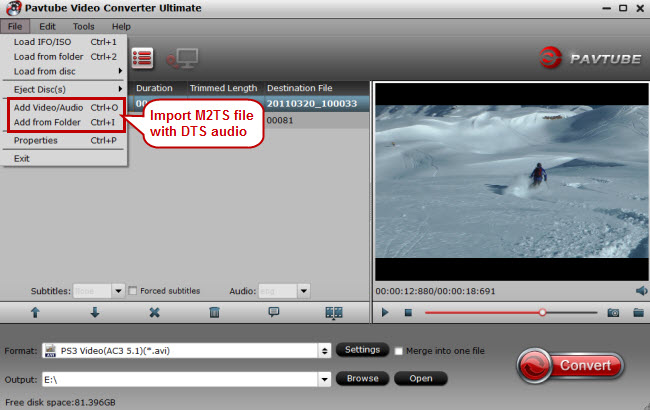Click the red list view toolbar icon

(142, 58)
